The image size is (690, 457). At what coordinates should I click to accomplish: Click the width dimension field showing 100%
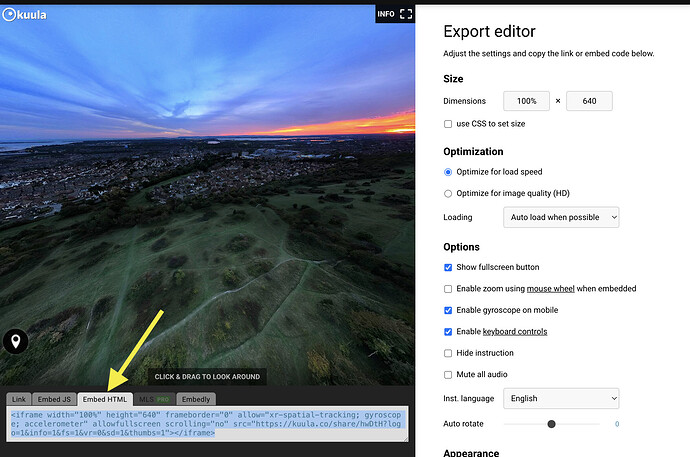pos(526,101)
